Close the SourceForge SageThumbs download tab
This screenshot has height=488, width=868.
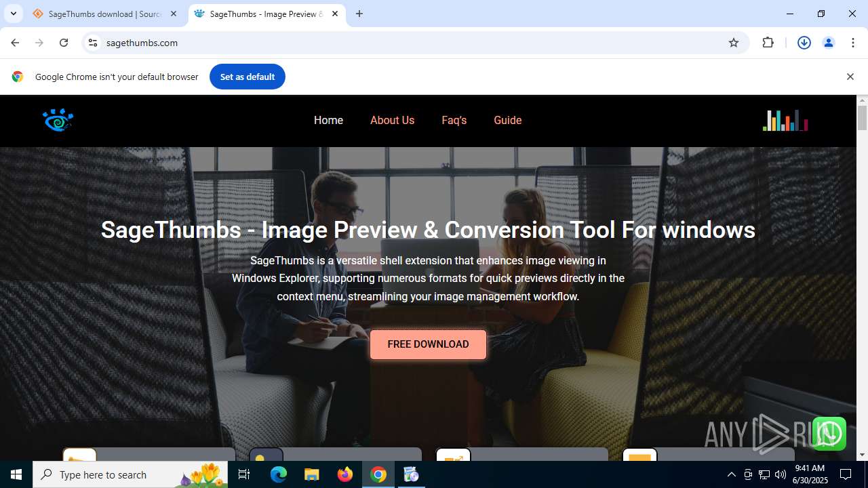(174, 14)
